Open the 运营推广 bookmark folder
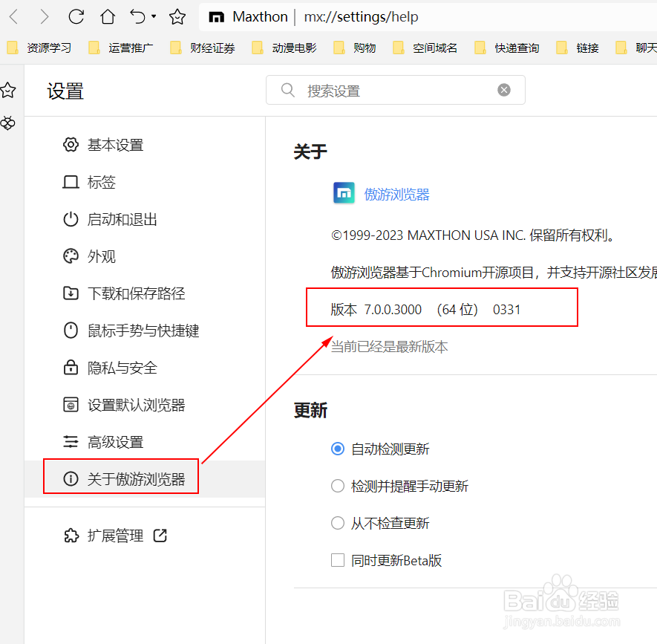The width and height of the screenshot is (657, 644). click(x=121, y=48)
